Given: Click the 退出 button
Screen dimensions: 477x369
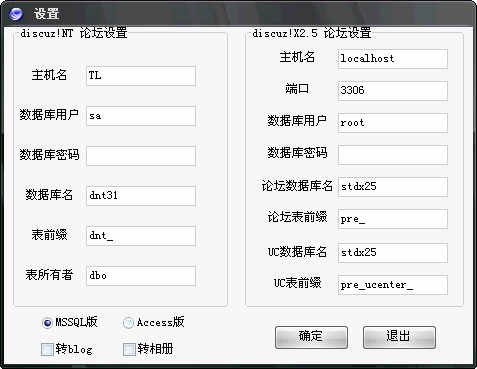Looking at the screenshot, I should pyautogui.click(x=399, y=337).
